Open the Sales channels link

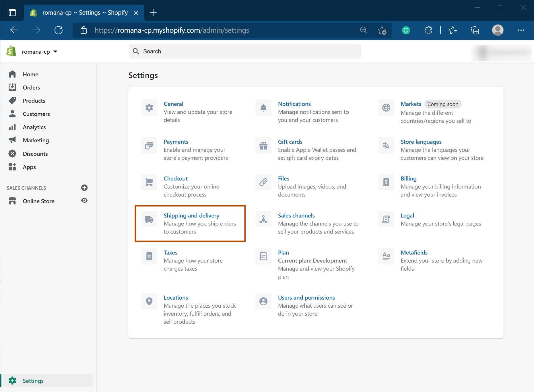(296, 216)
